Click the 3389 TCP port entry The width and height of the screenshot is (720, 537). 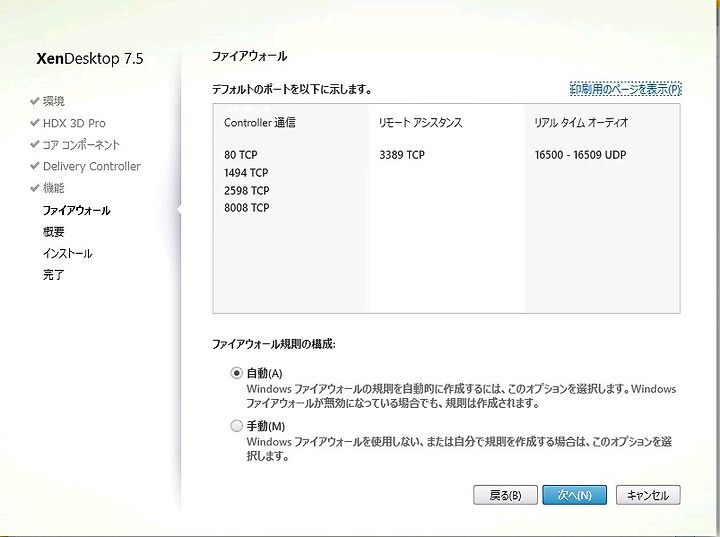click(x=402, y=155)
